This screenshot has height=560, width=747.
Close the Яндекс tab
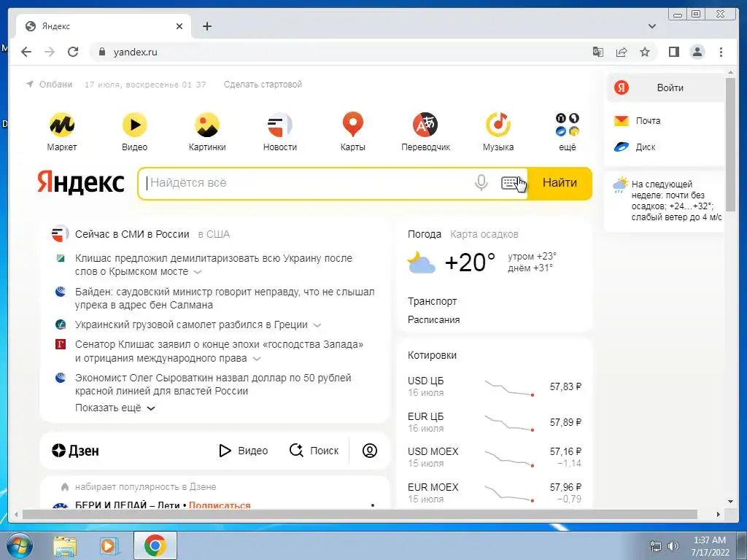pyautogui.click(x=179, y=26)
